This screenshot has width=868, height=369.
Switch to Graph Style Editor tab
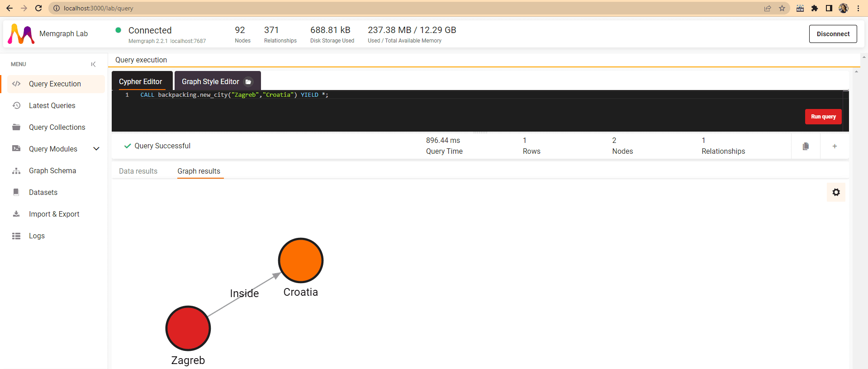[x=210, y=82]
